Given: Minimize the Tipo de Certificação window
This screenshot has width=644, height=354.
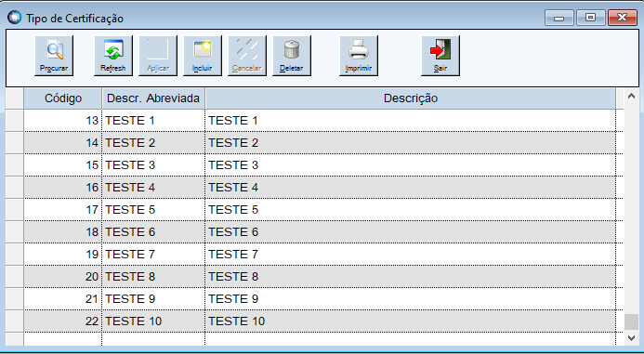Looking at the screenshot, I should (559, 18).
